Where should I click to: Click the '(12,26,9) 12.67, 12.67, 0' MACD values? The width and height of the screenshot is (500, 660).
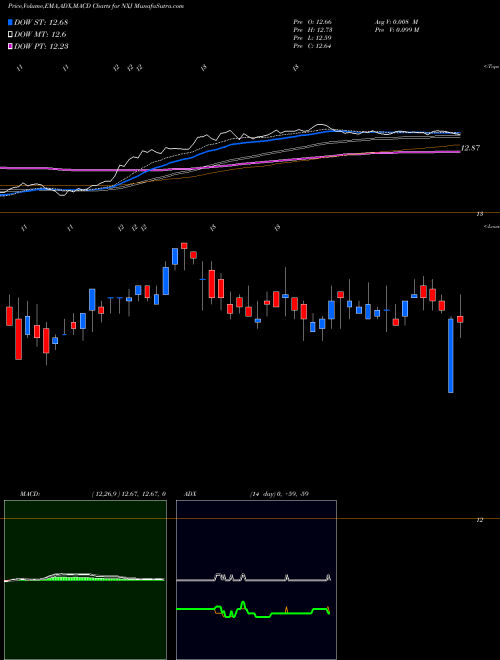coord(128,494)
